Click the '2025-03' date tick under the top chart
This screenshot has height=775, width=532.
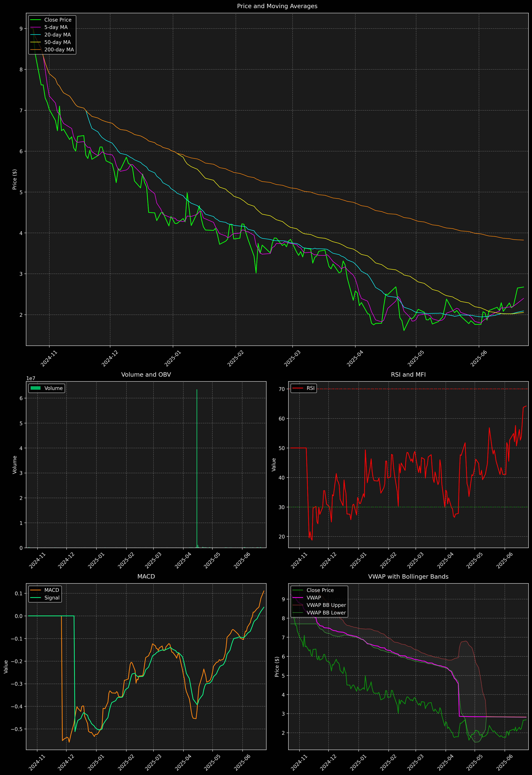(x=292, y=358)
